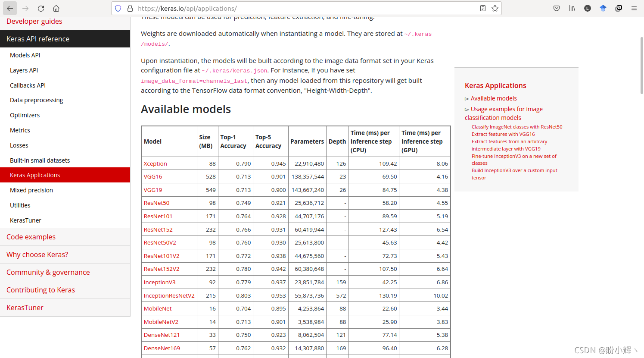Open the InceptionV3 model link
Viewport: 644px width, 358px height.
(x=159, y=282)
